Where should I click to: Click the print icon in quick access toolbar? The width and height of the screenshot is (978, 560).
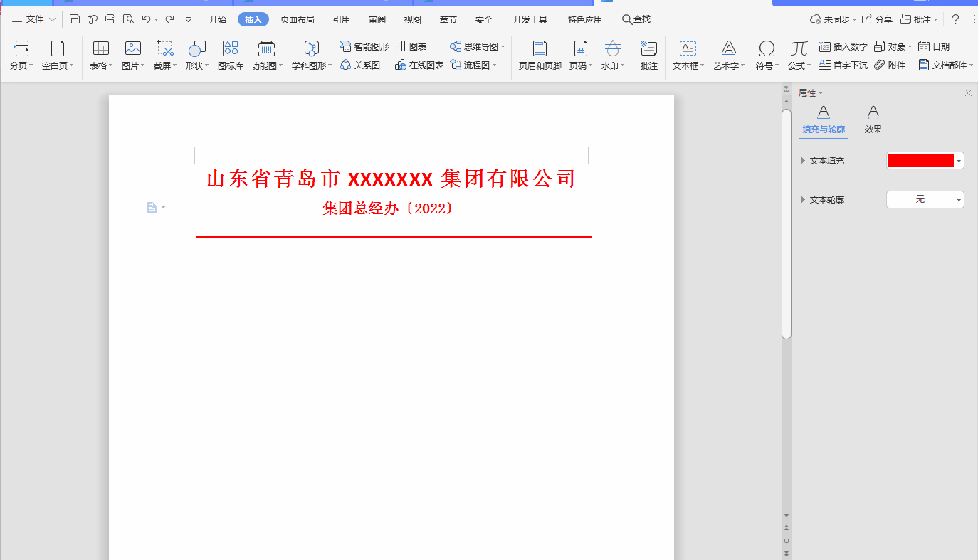pyautogui.click(x=110, y=19)
